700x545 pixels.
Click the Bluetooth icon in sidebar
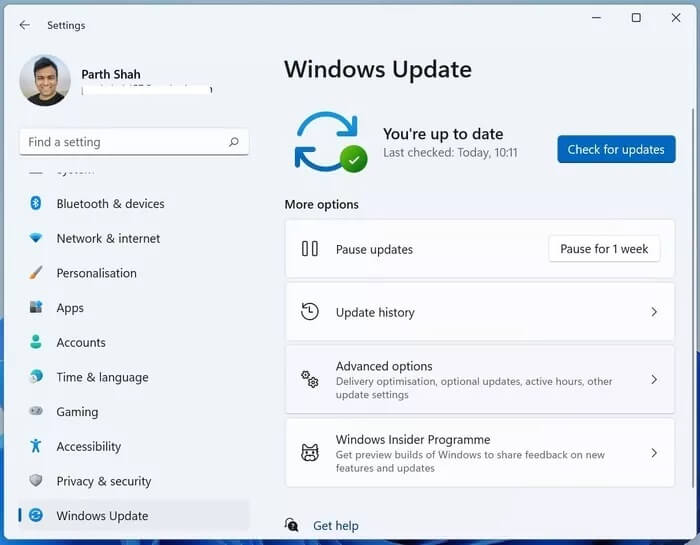[x=36, y=203]
